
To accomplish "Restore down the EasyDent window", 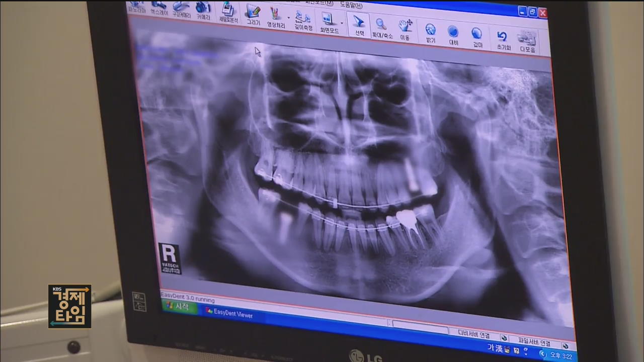I will tap(533, 12).
